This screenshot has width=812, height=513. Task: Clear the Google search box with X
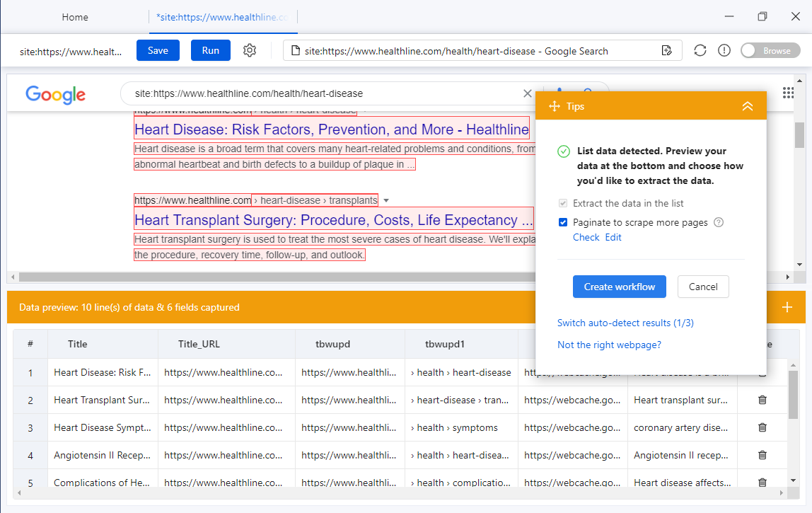click(x=527, y=93)
